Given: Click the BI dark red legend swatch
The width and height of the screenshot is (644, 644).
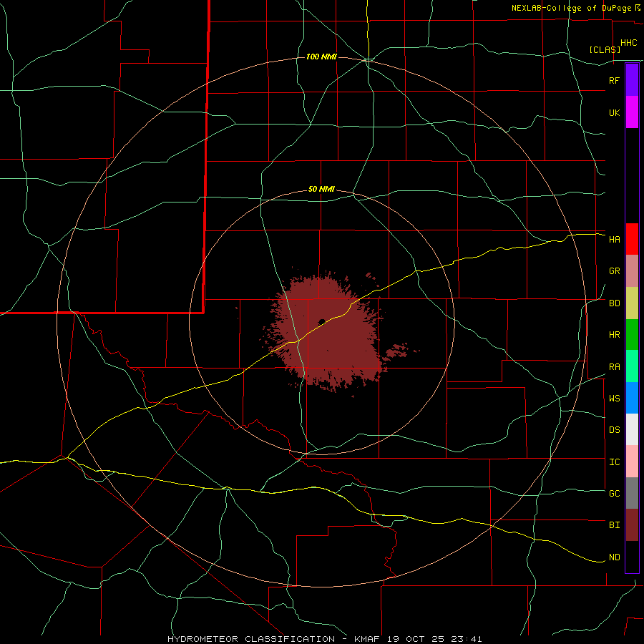Looking at the screenshot, I should point(632,525).
